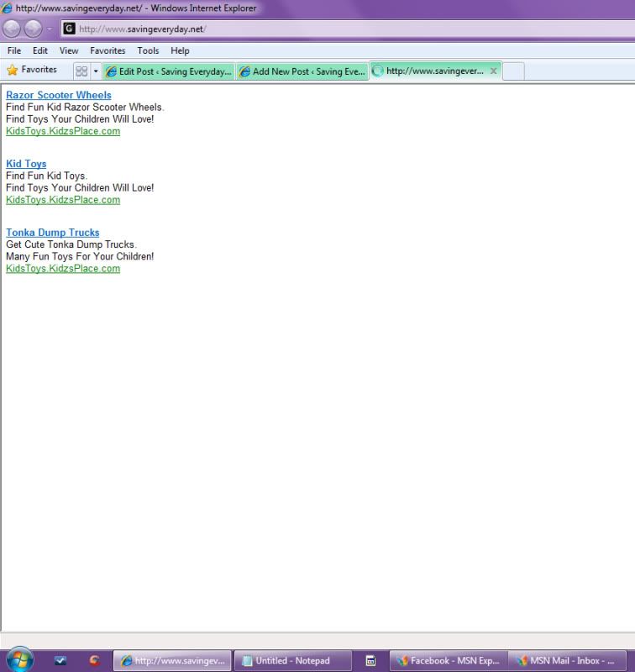
Task: Open the Favorites star button
Action: coord(32,71)
